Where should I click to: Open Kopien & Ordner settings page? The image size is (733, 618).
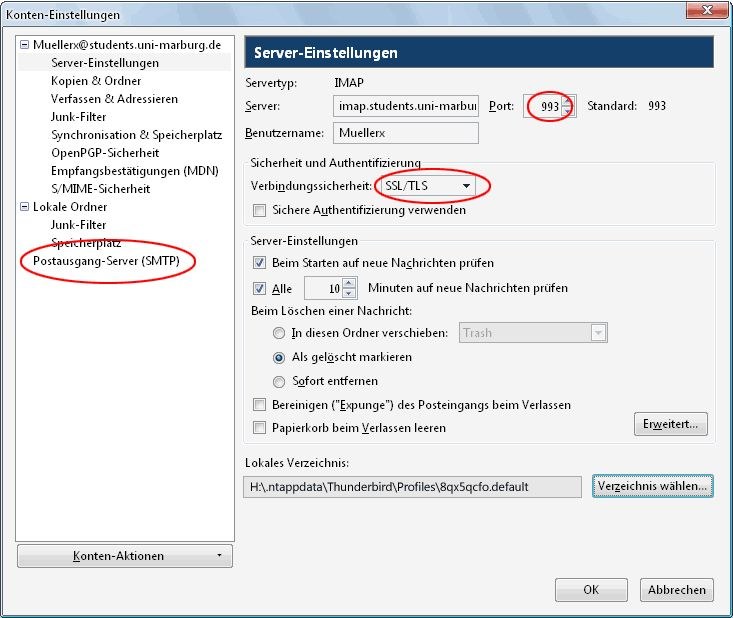click(96, 81)
